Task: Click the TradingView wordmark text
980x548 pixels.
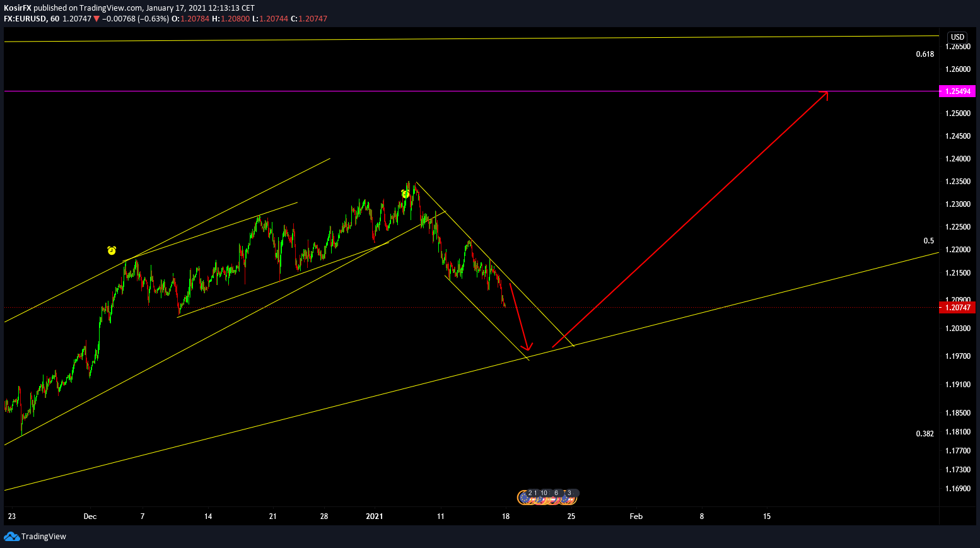Action: pos(44,537)
